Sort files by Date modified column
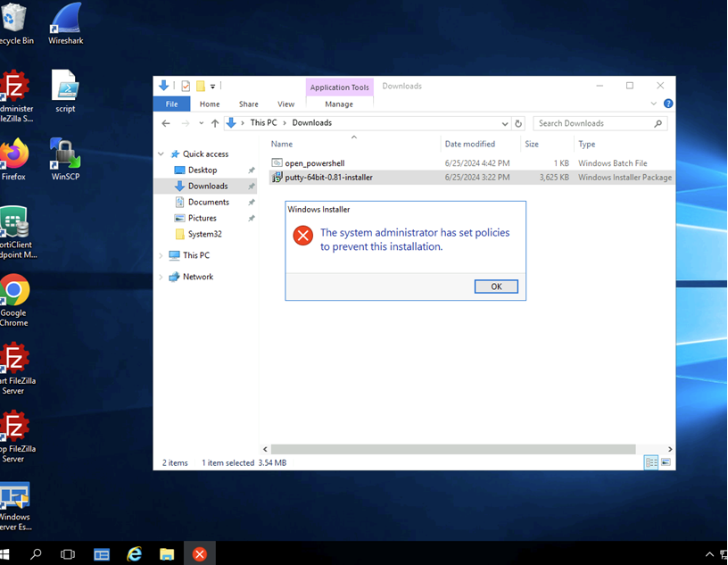The image size is (728, 565). 469,144
